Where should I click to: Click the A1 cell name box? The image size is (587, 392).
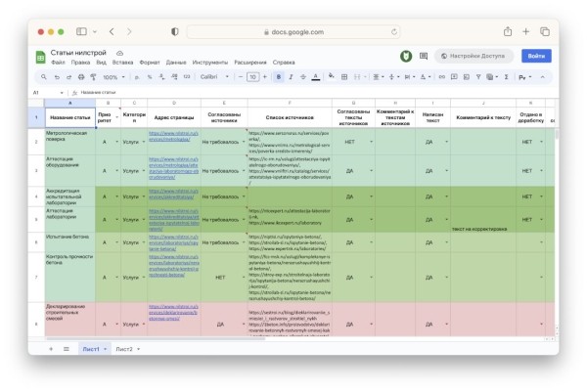click(x=44, y=92)
